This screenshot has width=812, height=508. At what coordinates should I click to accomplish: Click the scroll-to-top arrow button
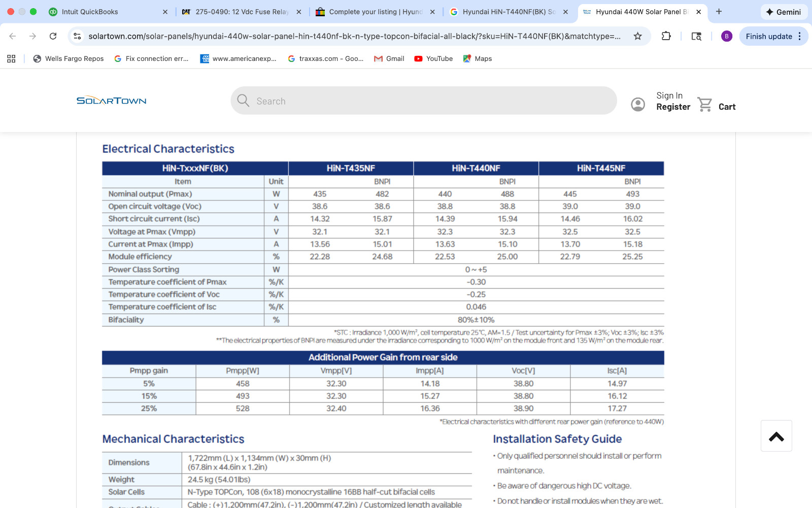click(776, 436)
